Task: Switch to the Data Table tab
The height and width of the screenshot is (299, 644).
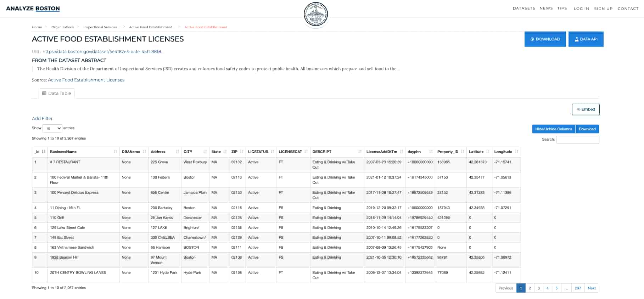Action: [57, 93]
